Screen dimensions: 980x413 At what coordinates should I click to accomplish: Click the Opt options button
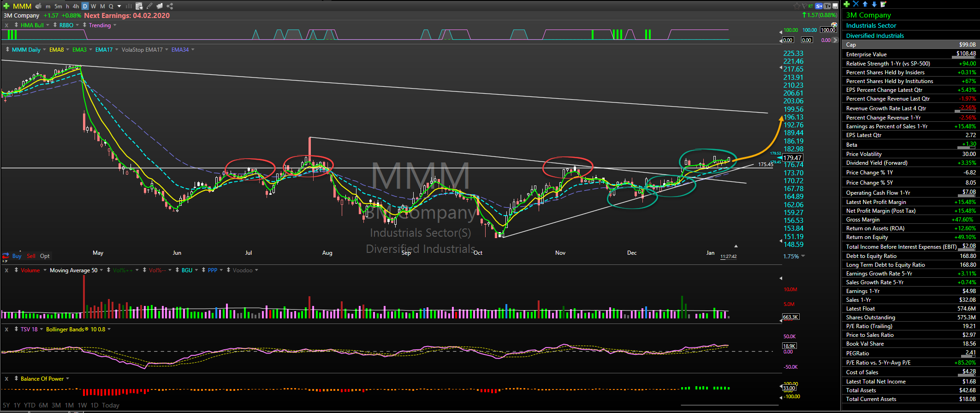tap(45, 256)
